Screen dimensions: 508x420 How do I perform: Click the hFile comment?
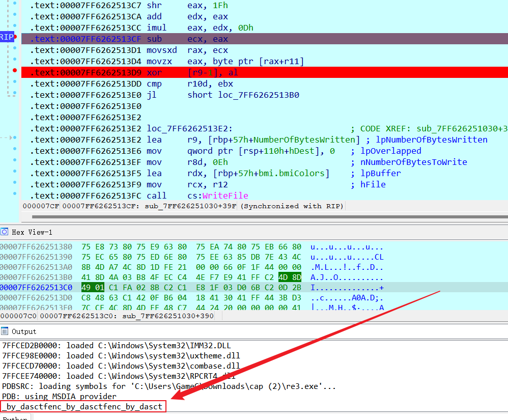click(x=373, y=184)
